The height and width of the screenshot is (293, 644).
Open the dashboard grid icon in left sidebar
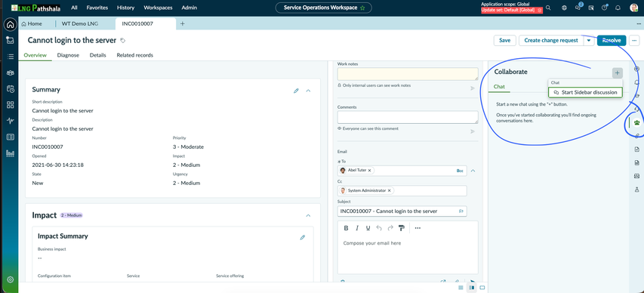[11, 105]
